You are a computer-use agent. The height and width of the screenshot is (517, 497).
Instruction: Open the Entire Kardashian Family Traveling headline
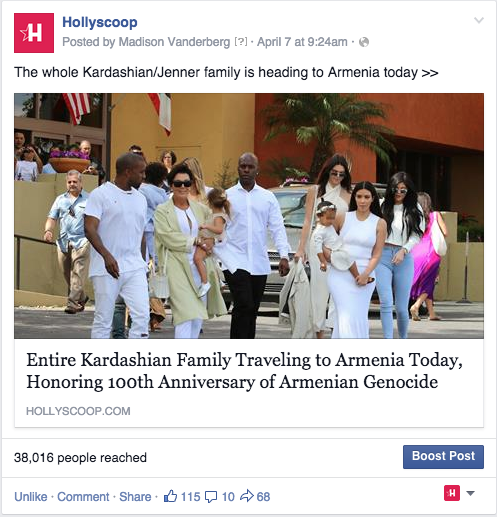(x=244, y=371)
